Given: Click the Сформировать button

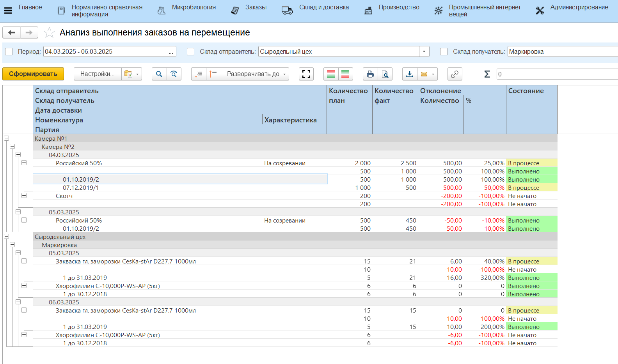Looking at the screenshot, I should coord(33,74).
